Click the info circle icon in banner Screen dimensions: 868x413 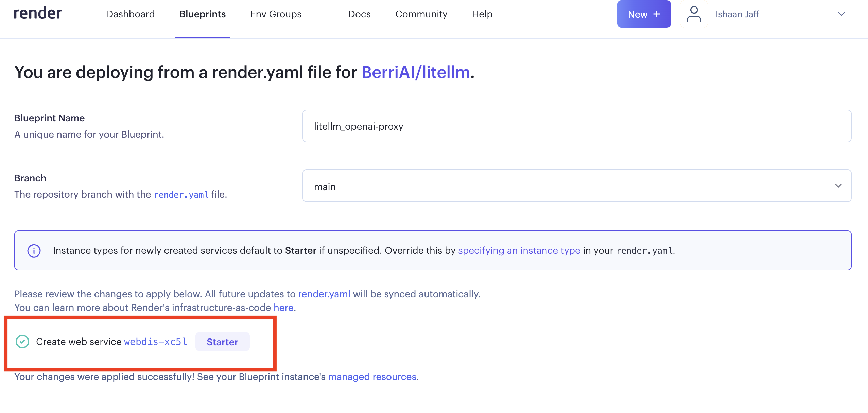click(x=34, y=251)
